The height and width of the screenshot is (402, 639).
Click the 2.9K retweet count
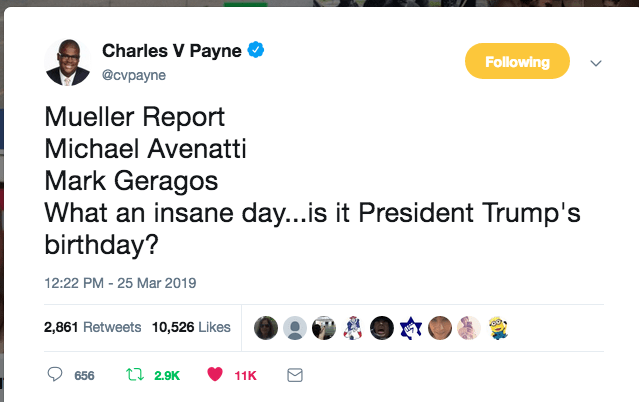[166, 376]
